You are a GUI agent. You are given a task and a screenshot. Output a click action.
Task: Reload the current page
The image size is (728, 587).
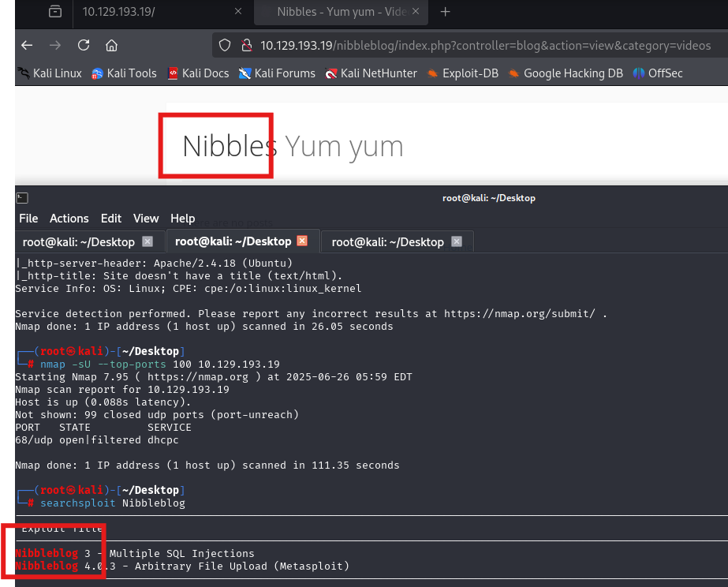84,45
